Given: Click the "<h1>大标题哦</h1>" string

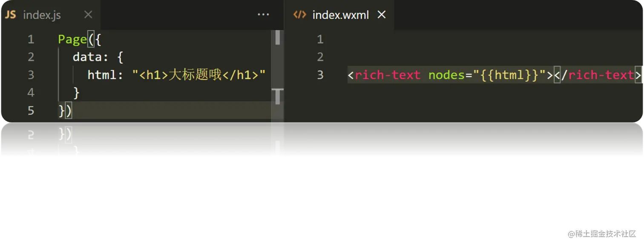Looking at the screenshot, I should pyautogui.click(x=199, y=75).
